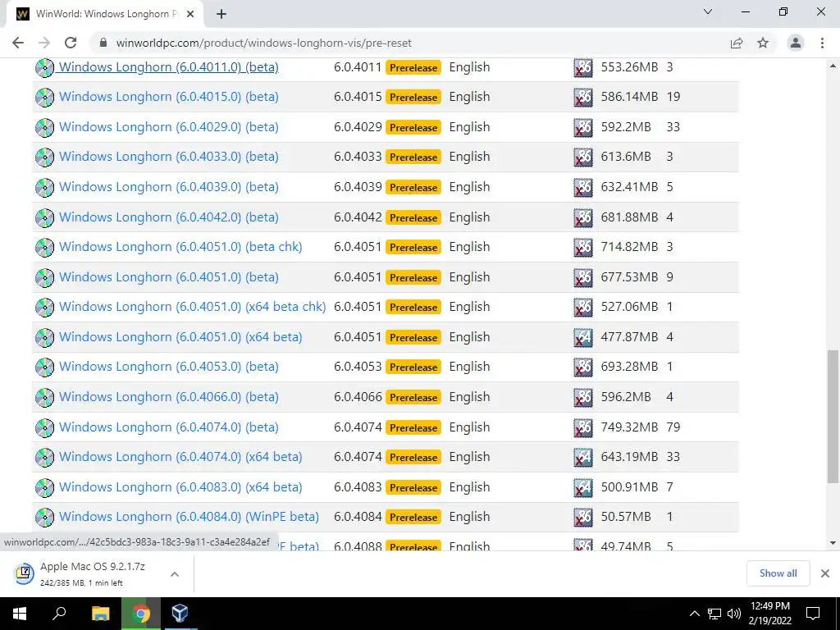Click the padlock site info icon
The height and width of the screenshot is (630, 840).
[x=103, y=43]
